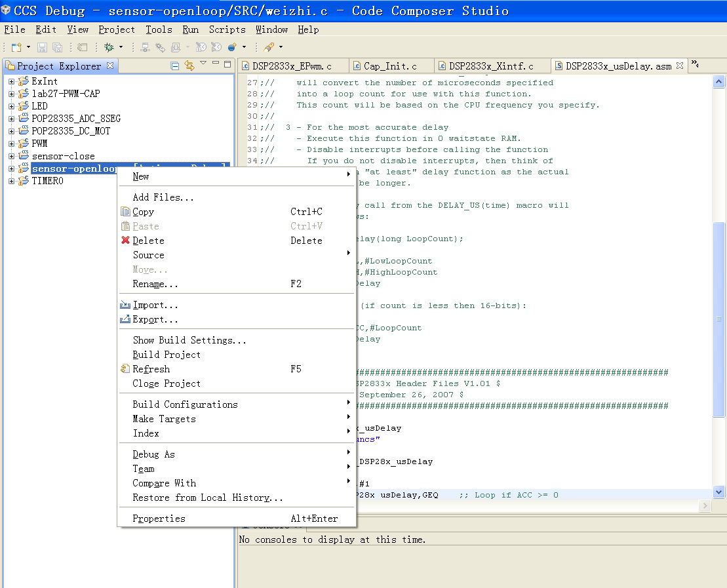Expand the LED project node
Viewport: 727px width, 588px height.
coord(12,107)
